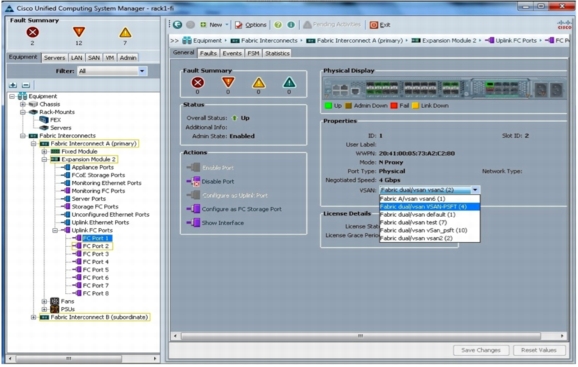Select Monitoring FC Ports in tree
This screenshot has height=367, width=578.
click(98, 191)
